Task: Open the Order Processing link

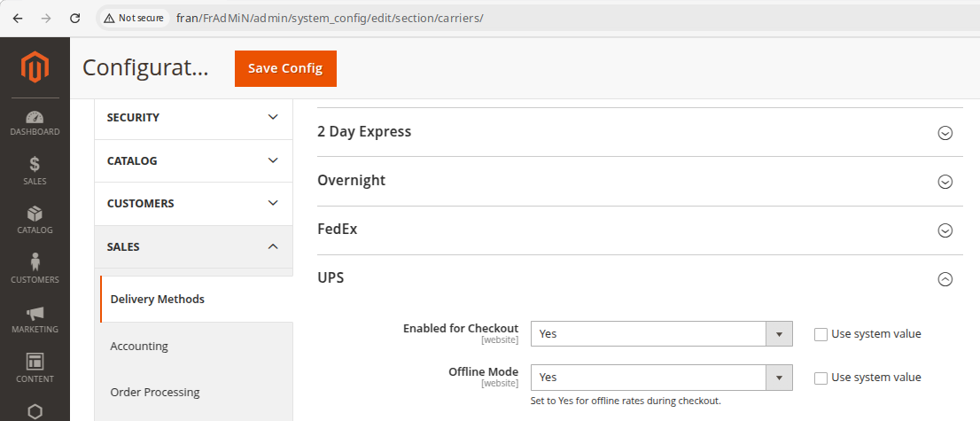Action: [155, 393]
